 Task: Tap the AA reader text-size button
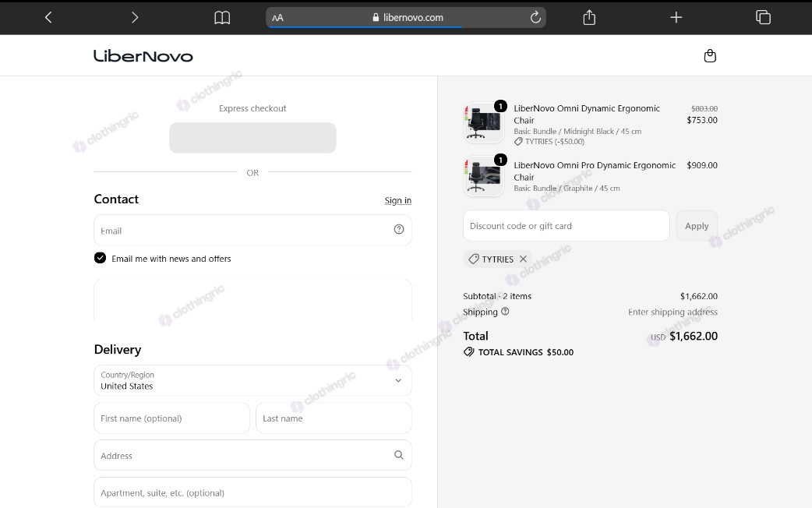[x=277, y=18]
